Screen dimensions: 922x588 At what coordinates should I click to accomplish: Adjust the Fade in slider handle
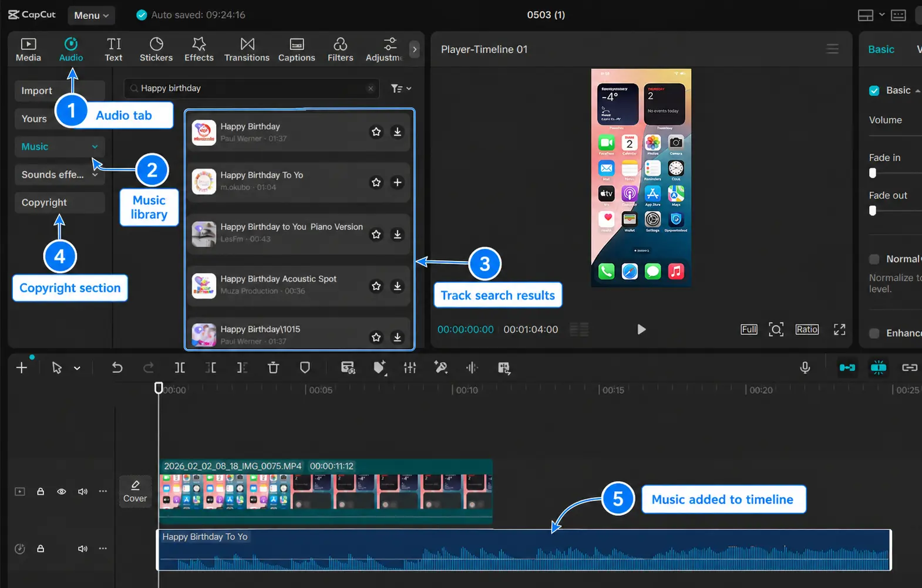[873, 173]
